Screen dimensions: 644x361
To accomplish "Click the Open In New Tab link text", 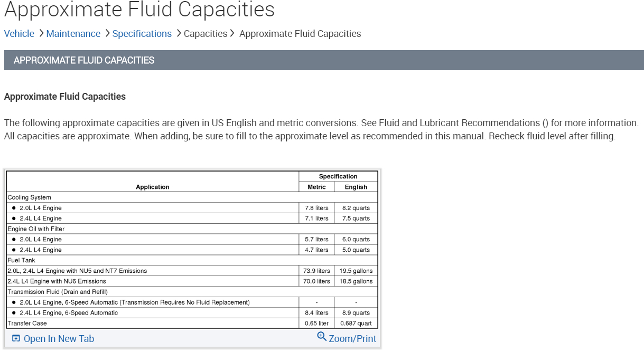I will [x=59, y=339].
